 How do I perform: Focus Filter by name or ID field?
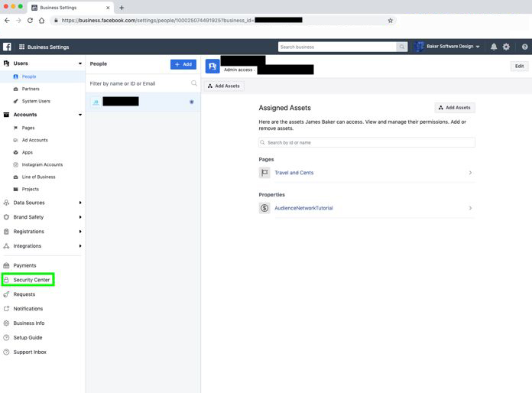pos(139,83)
